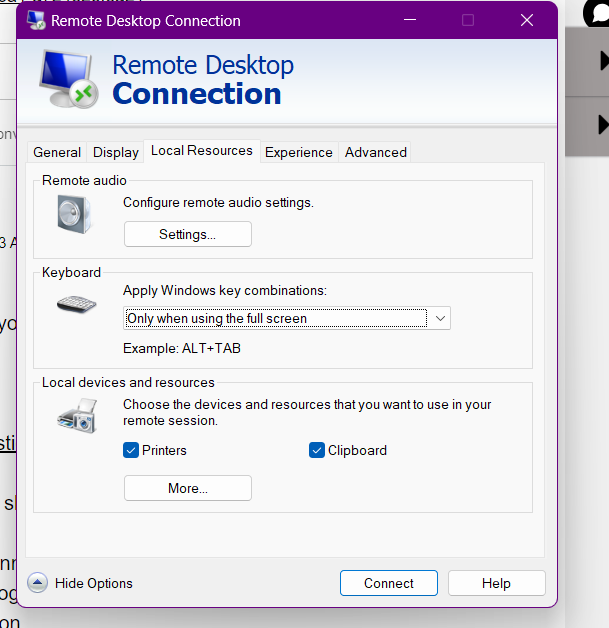The width and height of the screenshot is (609, 628).
Task: Uncheck the Printers checkbox
Action: point(131,450)
